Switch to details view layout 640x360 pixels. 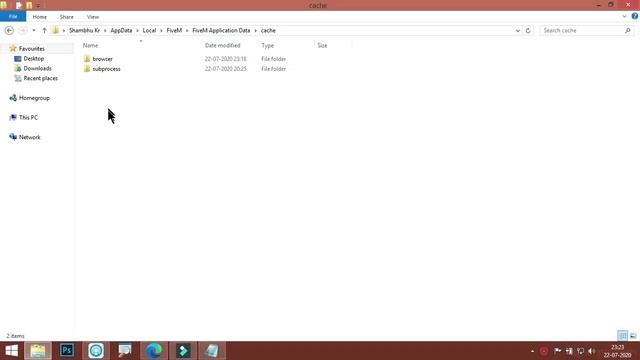[622, 336]
